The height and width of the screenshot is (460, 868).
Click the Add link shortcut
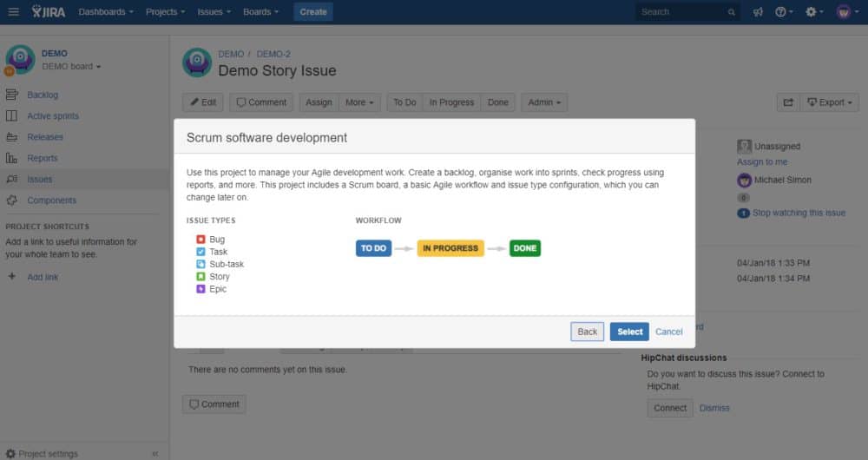tap(43, 277)
